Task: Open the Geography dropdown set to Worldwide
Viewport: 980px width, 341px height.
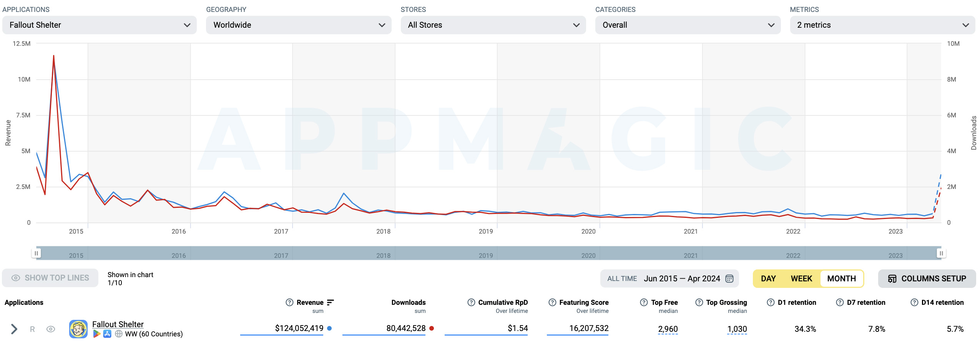Action: [299, 25]
